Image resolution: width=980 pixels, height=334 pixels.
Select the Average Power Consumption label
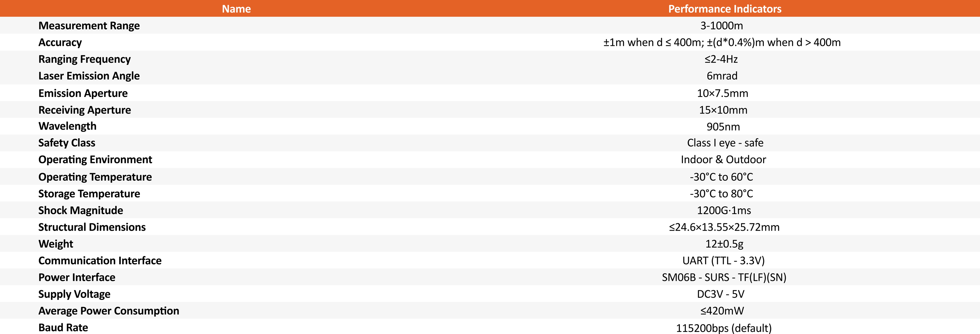[x=109, y=311]
